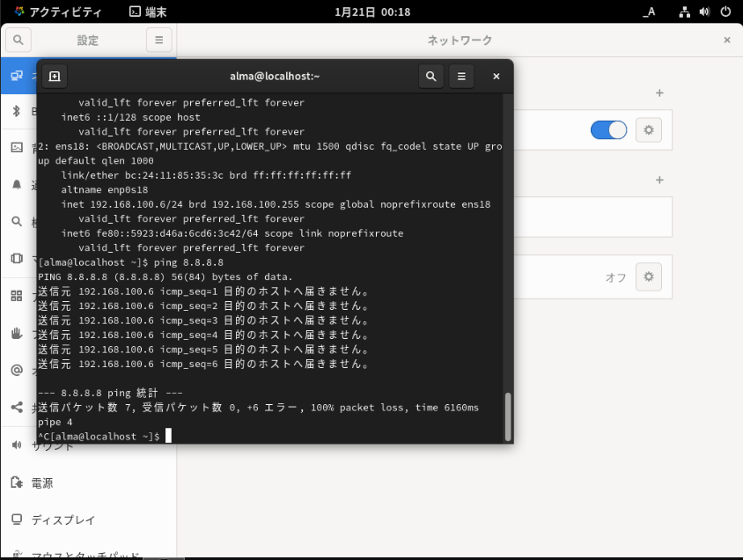
Task: Open new tab in terminal window
Action: (55, 77)
